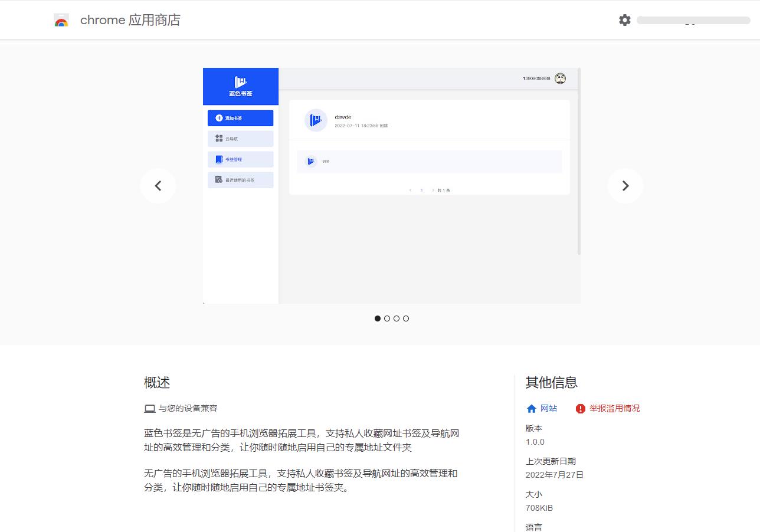This screenshot has height=532, width=760.
Task: Click the search bar in the header
Action: point(693,20)
